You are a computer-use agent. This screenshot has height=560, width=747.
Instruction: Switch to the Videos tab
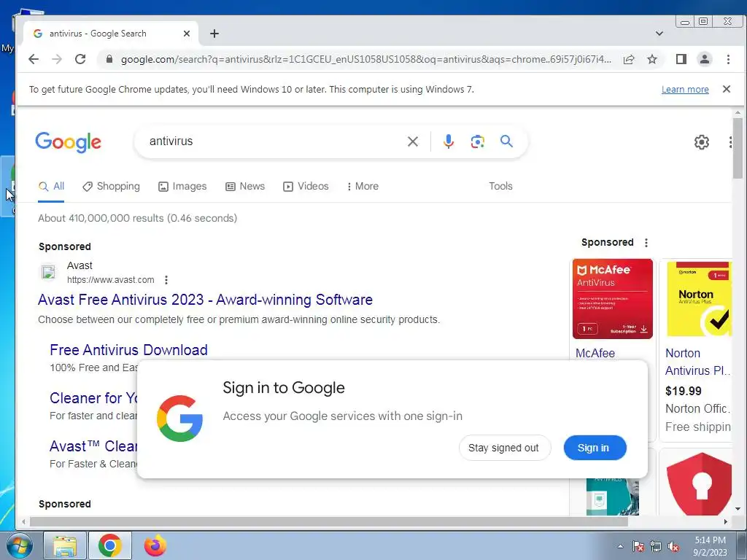pos(306,186)
